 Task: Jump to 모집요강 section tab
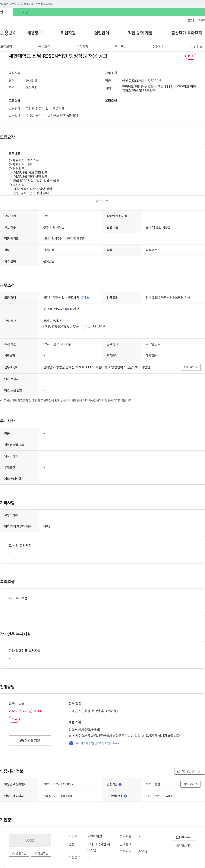pyautogui.click(x=6, y=47)
